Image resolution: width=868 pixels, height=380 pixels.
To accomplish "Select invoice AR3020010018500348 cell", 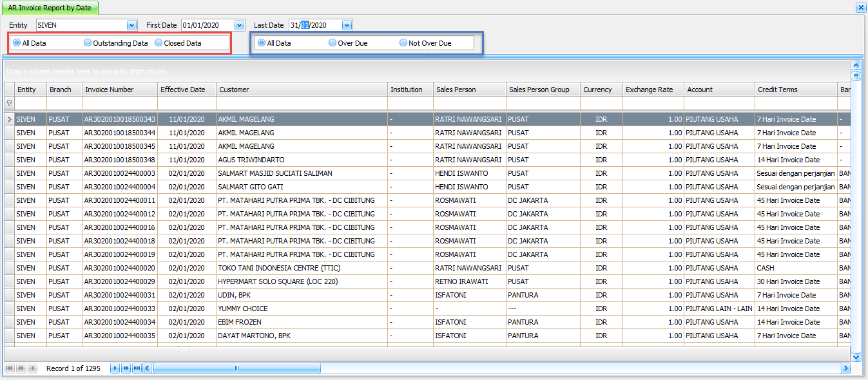I will tap(119, 160).
